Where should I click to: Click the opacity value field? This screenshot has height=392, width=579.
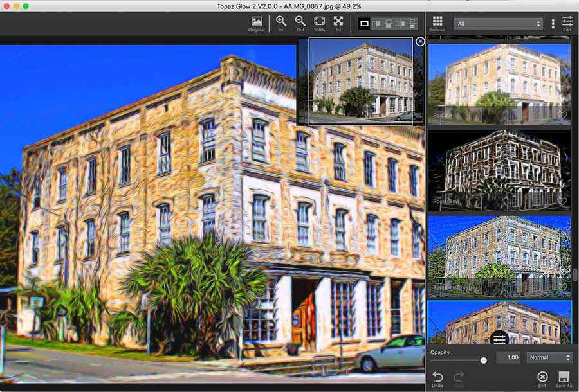508,357
